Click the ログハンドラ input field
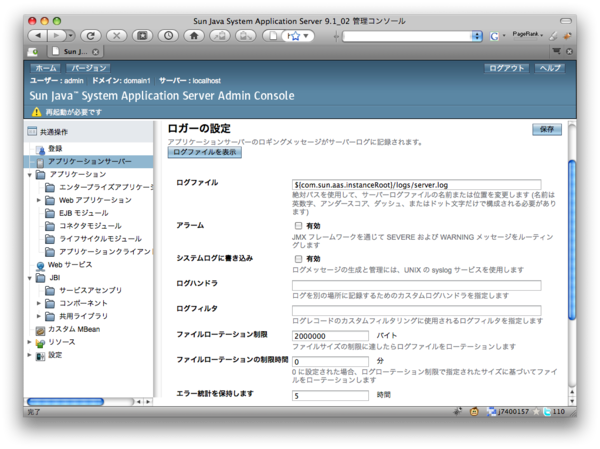 [x=416, y=286]
